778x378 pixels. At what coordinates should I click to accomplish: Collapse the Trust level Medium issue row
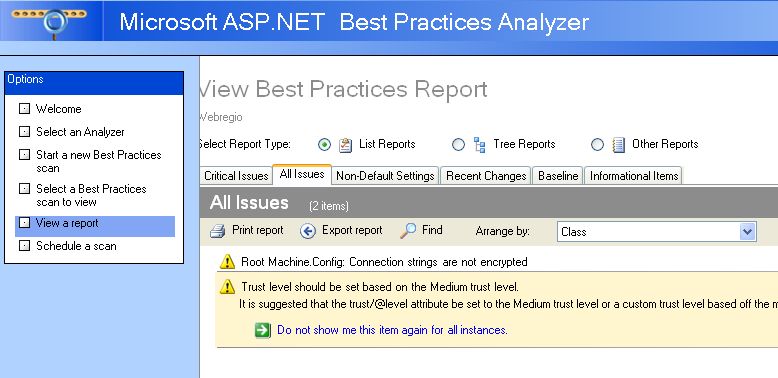click(498, 287)
